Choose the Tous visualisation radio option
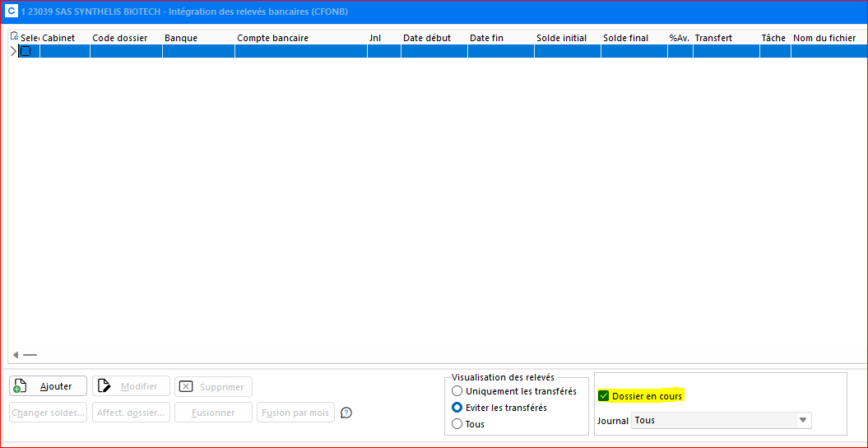The height and width of the screenshot is (448, 868). coord(457,424)
